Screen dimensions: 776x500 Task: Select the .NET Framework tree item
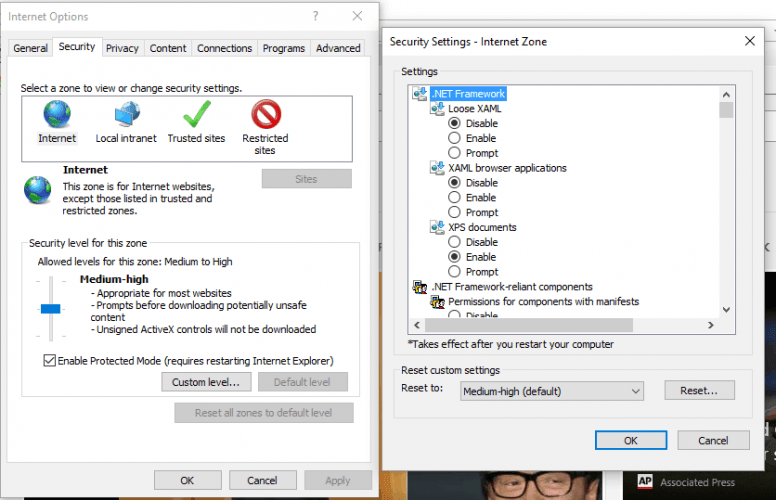[468, 94]
